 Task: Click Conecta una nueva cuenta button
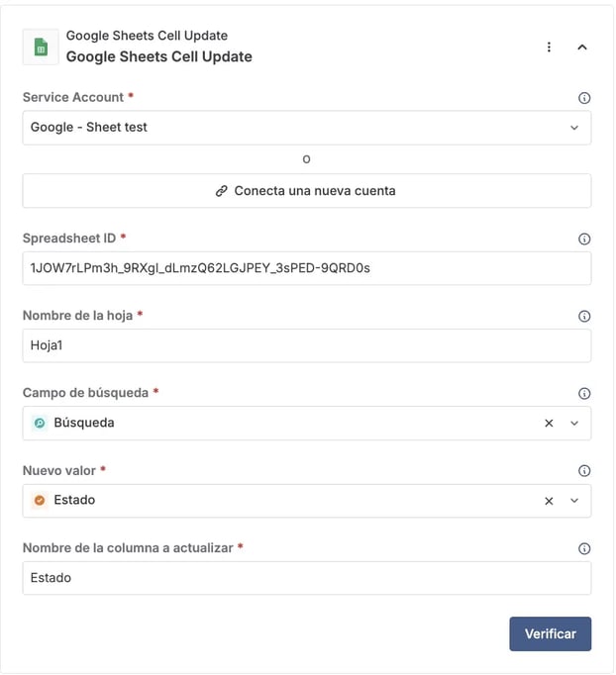(x=306, y=191)
